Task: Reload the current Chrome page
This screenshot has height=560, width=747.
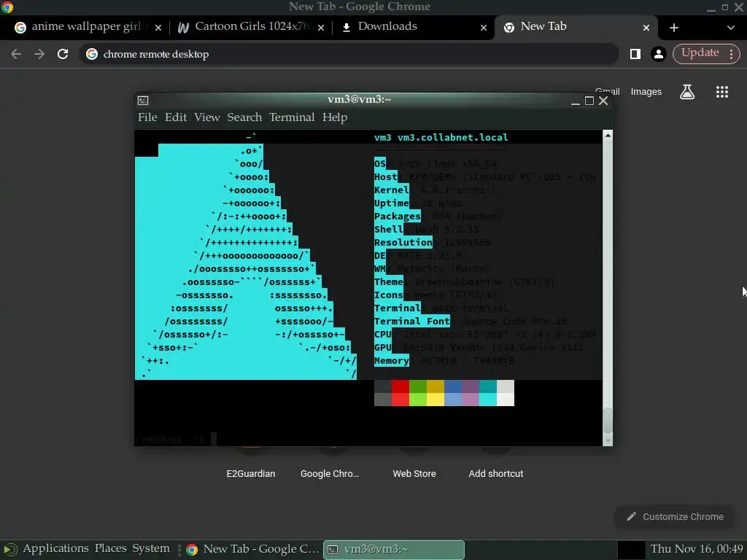Action: [x=63, y=54]
